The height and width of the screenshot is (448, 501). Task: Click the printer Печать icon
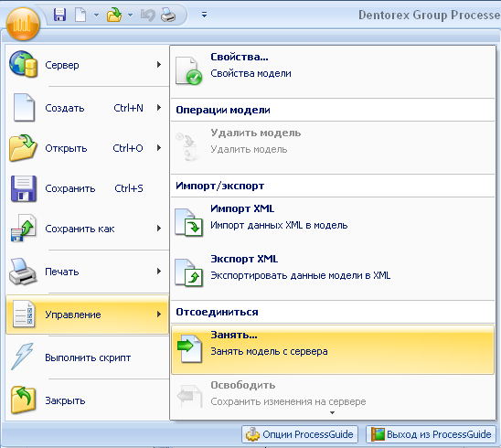[x=23, y=272]
